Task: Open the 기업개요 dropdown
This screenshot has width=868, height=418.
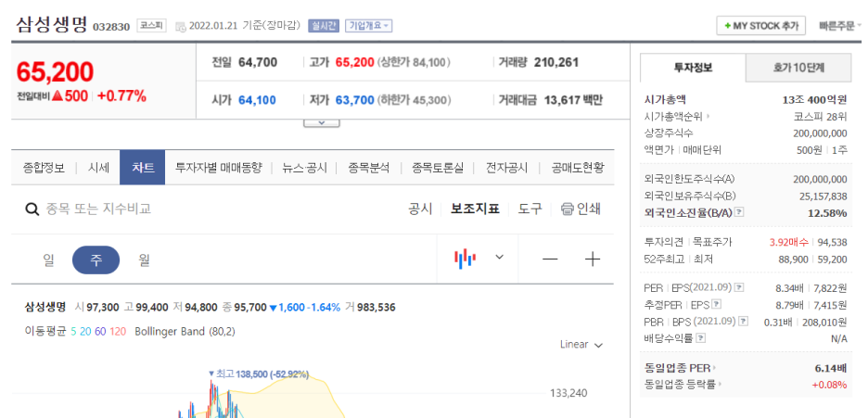Action: coord(369,26)
